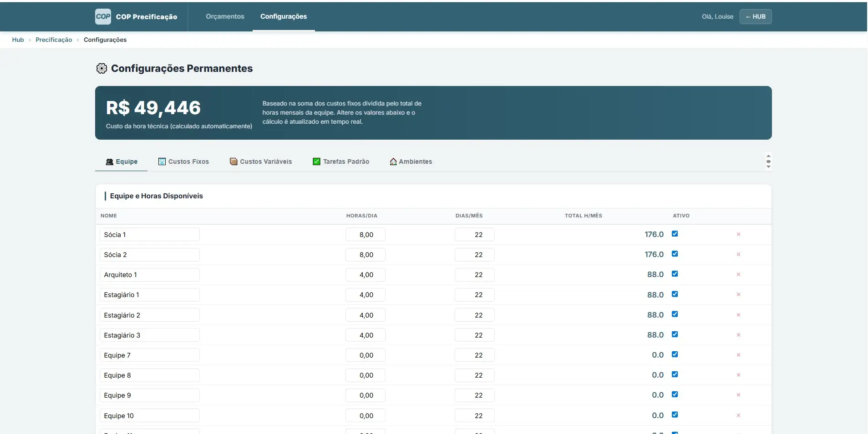The width and height of the screenshot is (868, 434).
Task: Click the tab bar scroll arrows control
Action: [x=768, y=161]
